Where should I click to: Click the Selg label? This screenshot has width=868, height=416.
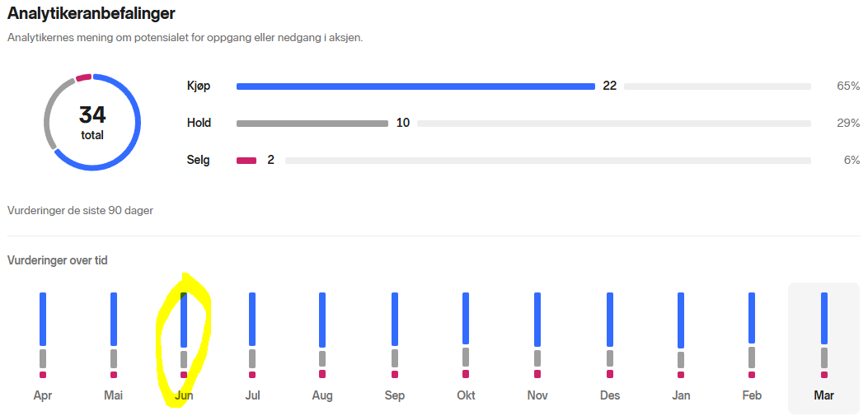tap(198, 161)
